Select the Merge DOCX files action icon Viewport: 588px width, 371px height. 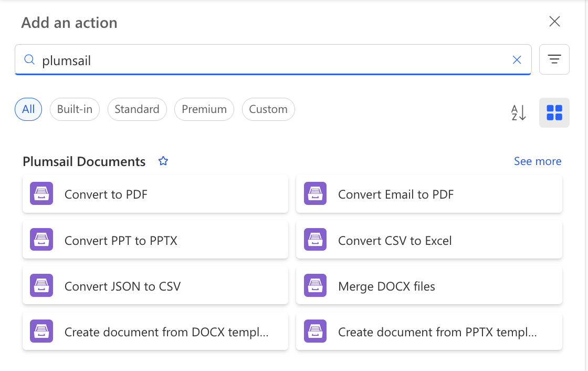(x=315, y=285)
